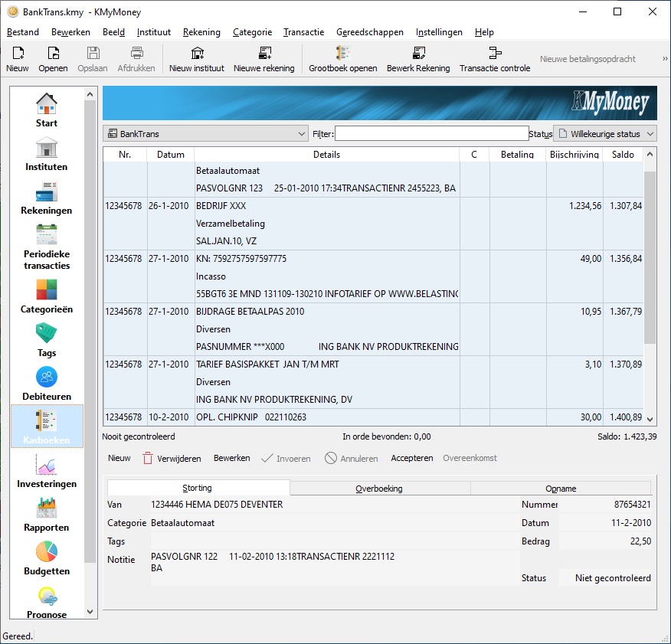Open the Budgetten pie chart view
The width and height of the screenshot is (671, 644).
click(47, 557)
